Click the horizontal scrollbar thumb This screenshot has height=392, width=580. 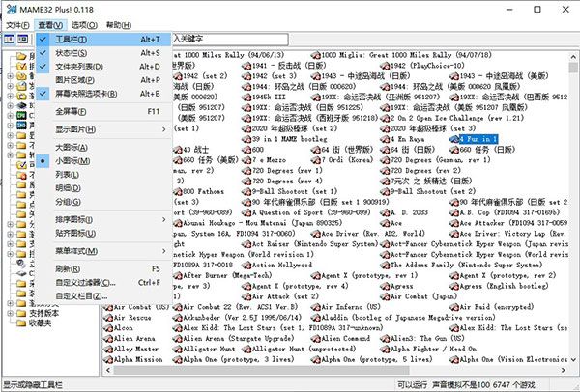261,370
